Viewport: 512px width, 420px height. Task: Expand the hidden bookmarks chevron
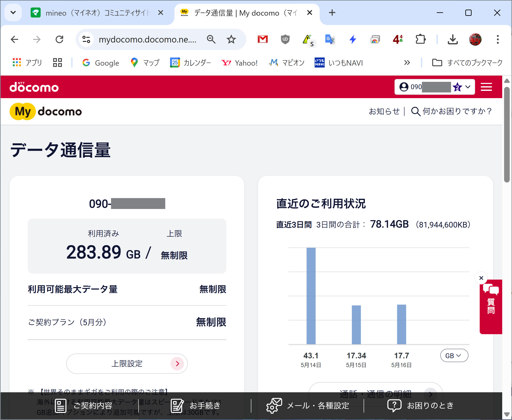point(407,63)
